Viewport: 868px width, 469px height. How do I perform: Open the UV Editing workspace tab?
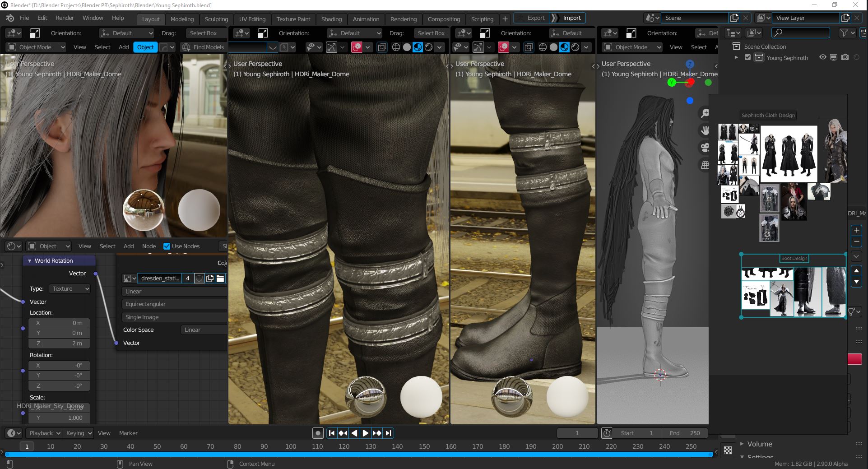[252, 19]
